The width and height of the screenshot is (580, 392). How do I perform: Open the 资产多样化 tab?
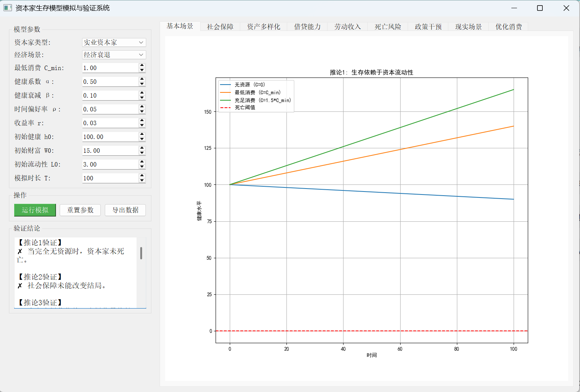coord(264,27)
